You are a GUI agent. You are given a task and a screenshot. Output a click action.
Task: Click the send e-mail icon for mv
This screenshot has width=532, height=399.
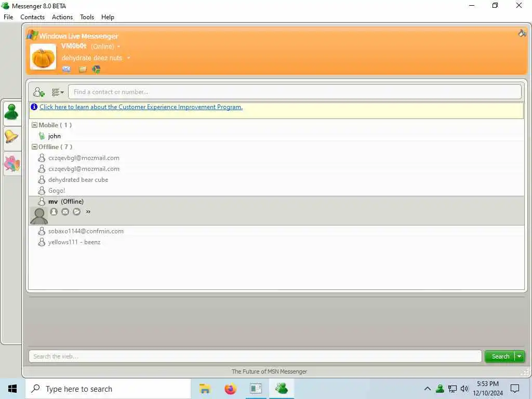tap(65, 212)
